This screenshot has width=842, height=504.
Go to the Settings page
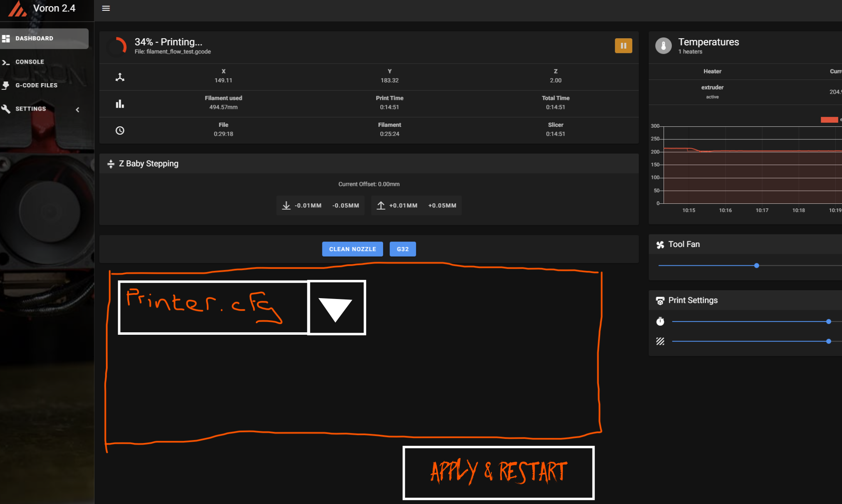(x=30, y=109)
